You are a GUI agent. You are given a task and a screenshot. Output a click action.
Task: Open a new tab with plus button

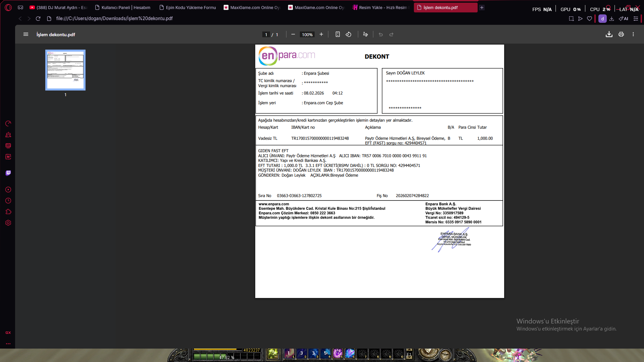[x=482, y=7]
